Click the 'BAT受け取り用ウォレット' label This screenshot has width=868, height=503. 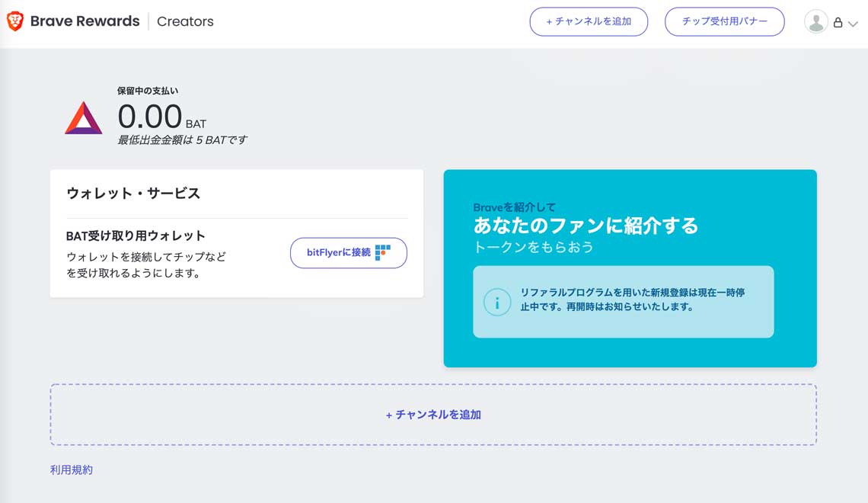[x=136, y=236]
